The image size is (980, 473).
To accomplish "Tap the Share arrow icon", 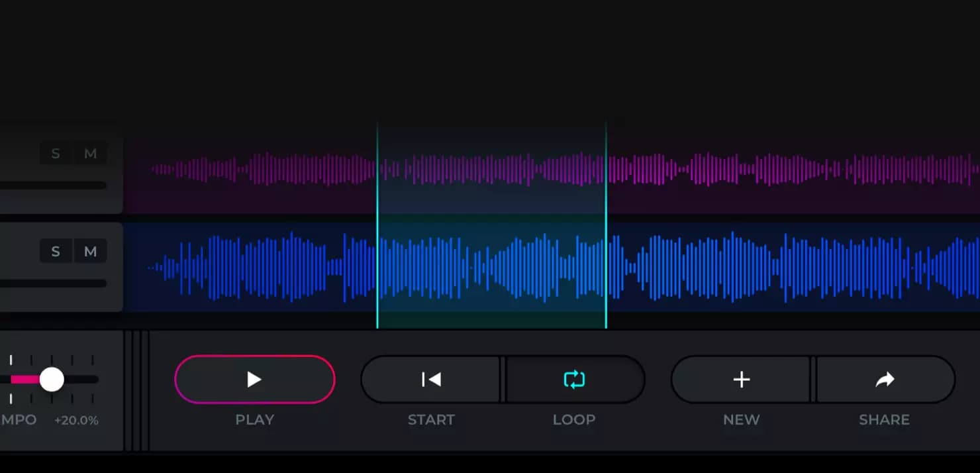I will pyautogui.click(x=885, y=380).
